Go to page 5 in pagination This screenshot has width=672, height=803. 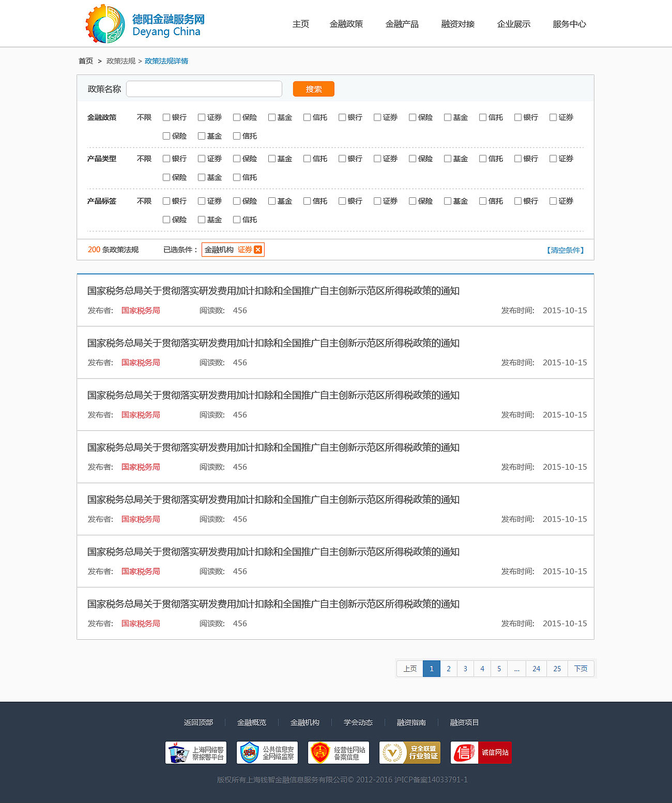tap(499, 669)
